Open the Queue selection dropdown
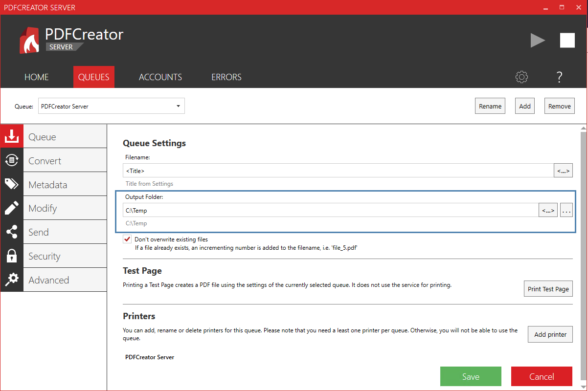The width and height of the screenshot is (588, 391). [x=179, y=106]
